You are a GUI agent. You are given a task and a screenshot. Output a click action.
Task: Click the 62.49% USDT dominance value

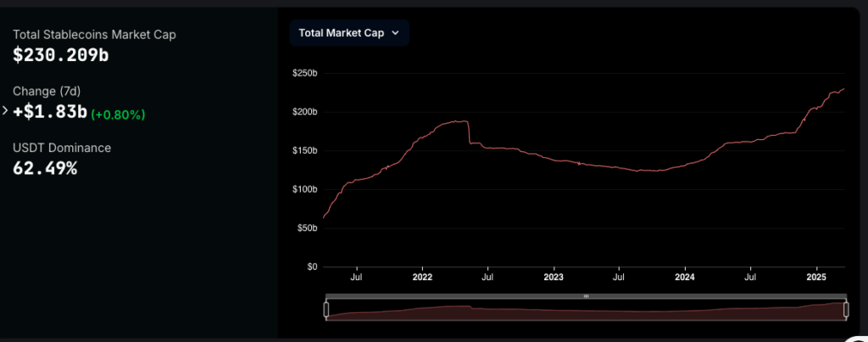point(45,168)
